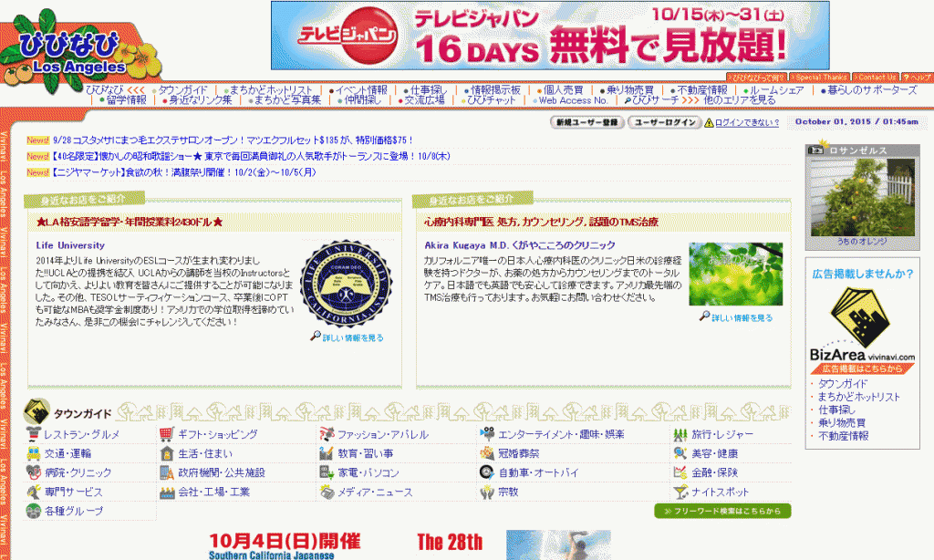Click the Life University heading link
Viewport: 934px width, 560px height.
pyautogui.click(x=70, y=244)
